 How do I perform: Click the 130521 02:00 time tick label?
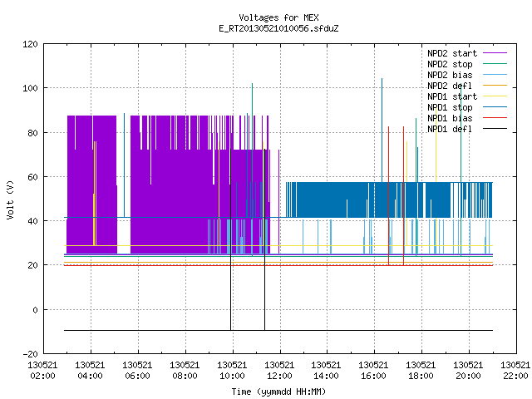[x=42, y=371]
